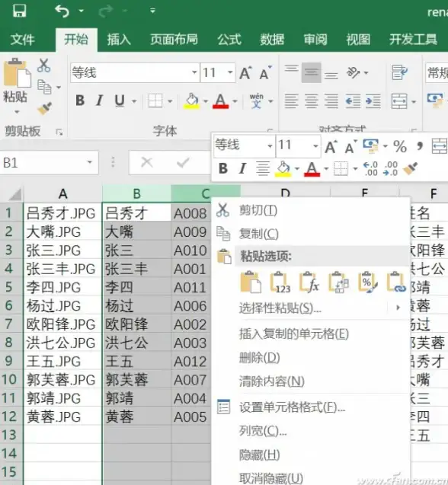Click mini toolbar Increase Decimal icon
This screenshot has width=448, height=485.
pyautogui.click(x=370, y=169)
